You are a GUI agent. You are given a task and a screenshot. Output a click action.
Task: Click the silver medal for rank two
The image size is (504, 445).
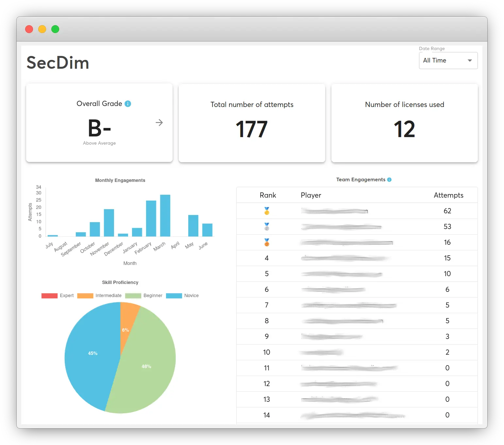click(x=267, y=226)
